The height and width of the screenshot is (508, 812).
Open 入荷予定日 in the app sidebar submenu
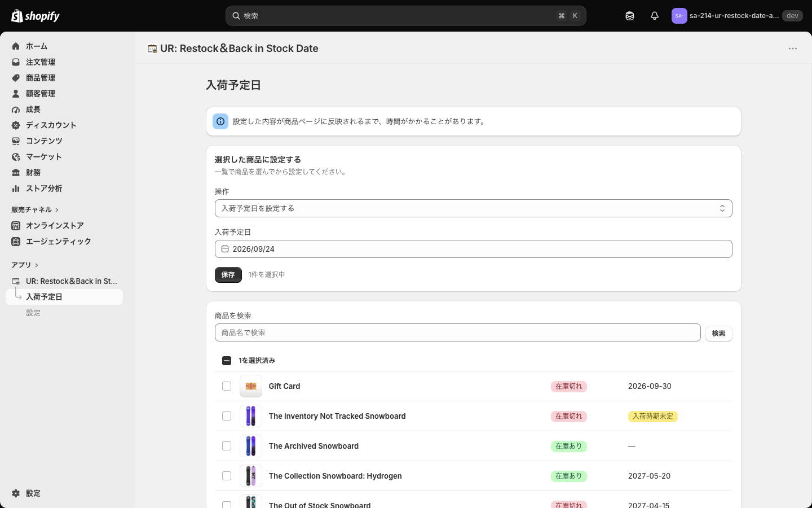pos(64,297)
